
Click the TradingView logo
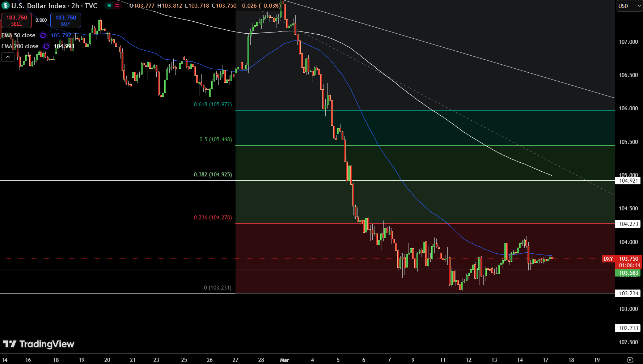click(x=38, y=344)
